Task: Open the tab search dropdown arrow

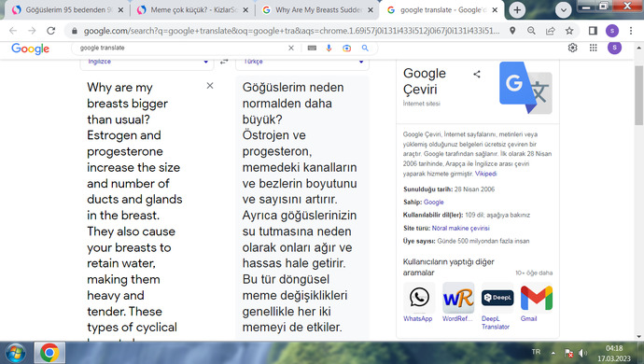Action: point(564,10)
